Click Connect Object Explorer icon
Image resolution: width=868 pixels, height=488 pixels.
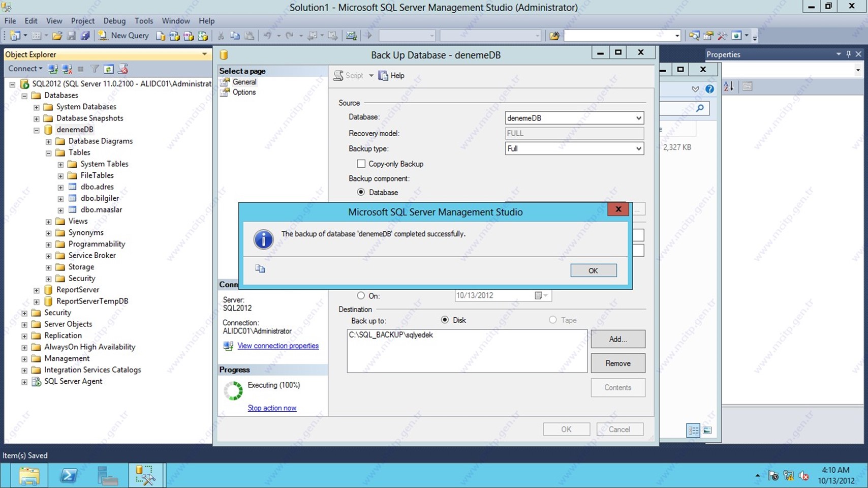(x=52, y=69)
